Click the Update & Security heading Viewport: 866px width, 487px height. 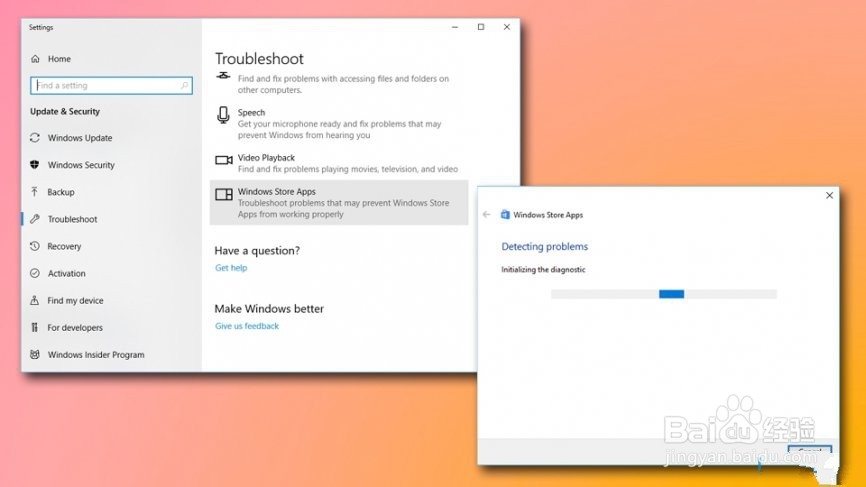click(x=65, y=111)
